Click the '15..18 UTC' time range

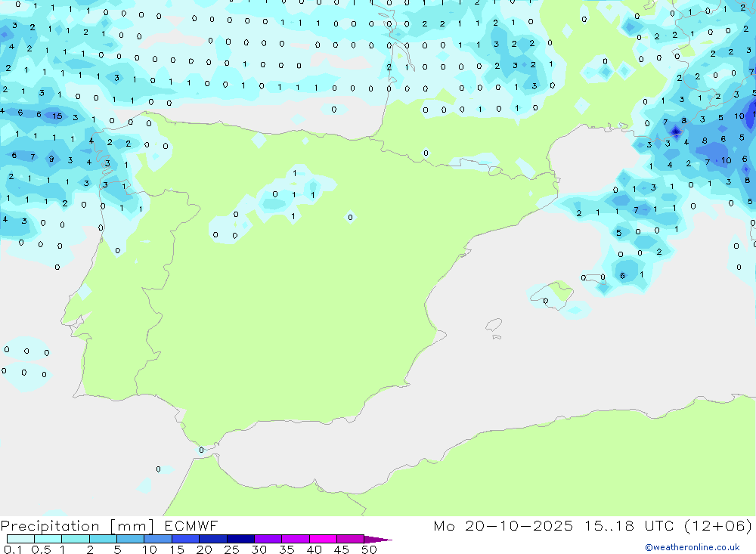(631, 525)
